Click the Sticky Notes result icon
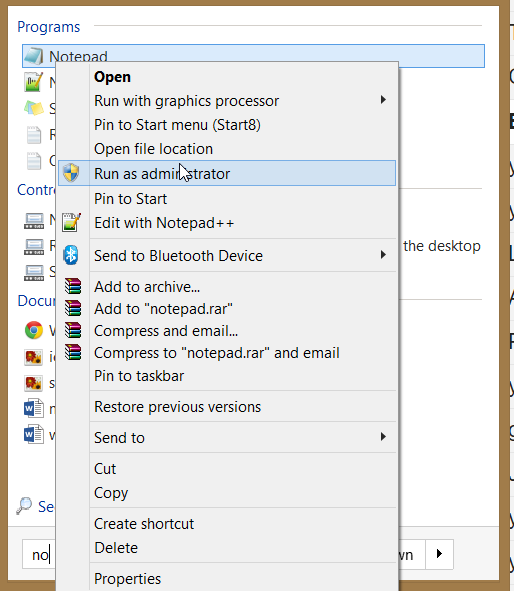514x591 pixels. (34, 108)
